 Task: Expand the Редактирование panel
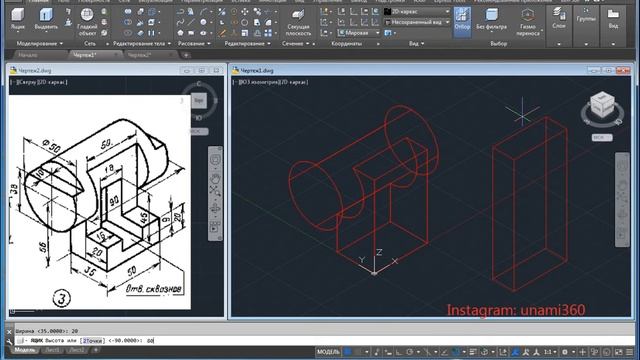(247, 43)
